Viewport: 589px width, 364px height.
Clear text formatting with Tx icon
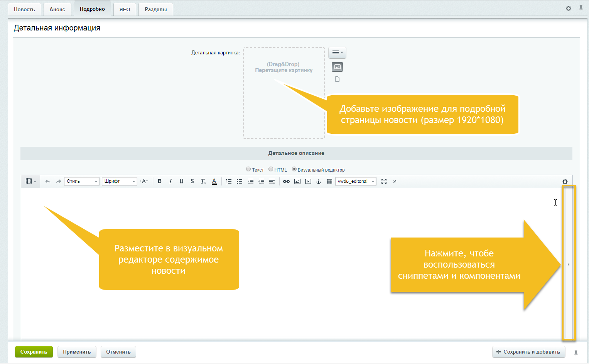(x=203, y=181)
